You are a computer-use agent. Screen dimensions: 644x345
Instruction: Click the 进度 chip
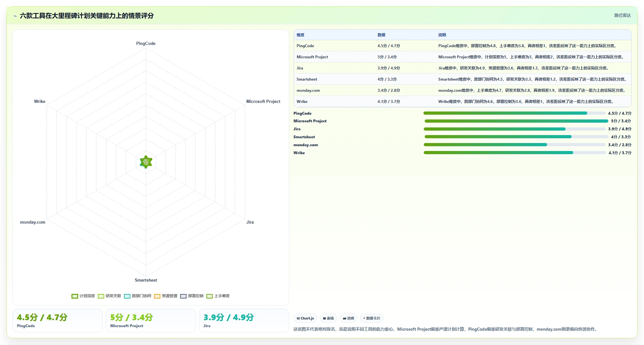click(x=348, y=318)
